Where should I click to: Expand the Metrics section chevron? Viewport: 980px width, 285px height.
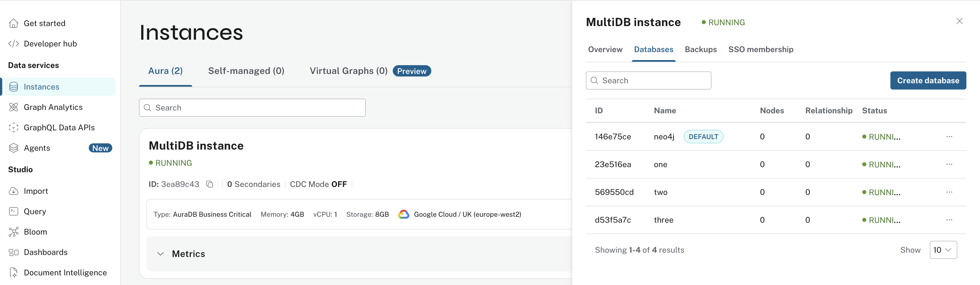coord(160,254)
